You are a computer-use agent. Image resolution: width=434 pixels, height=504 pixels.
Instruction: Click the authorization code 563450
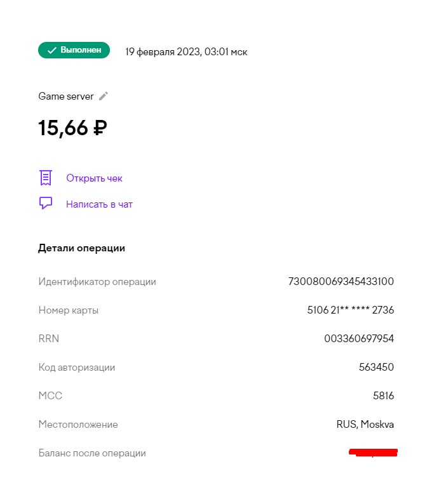click(x=376, y=368)
